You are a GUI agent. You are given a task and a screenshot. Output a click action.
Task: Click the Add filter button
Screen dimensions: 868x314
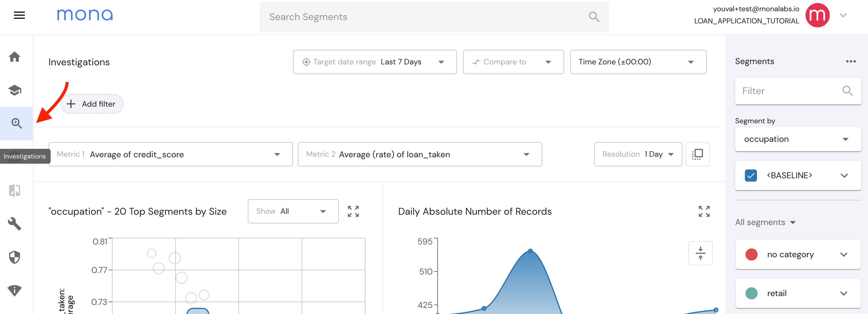point(92,104)
